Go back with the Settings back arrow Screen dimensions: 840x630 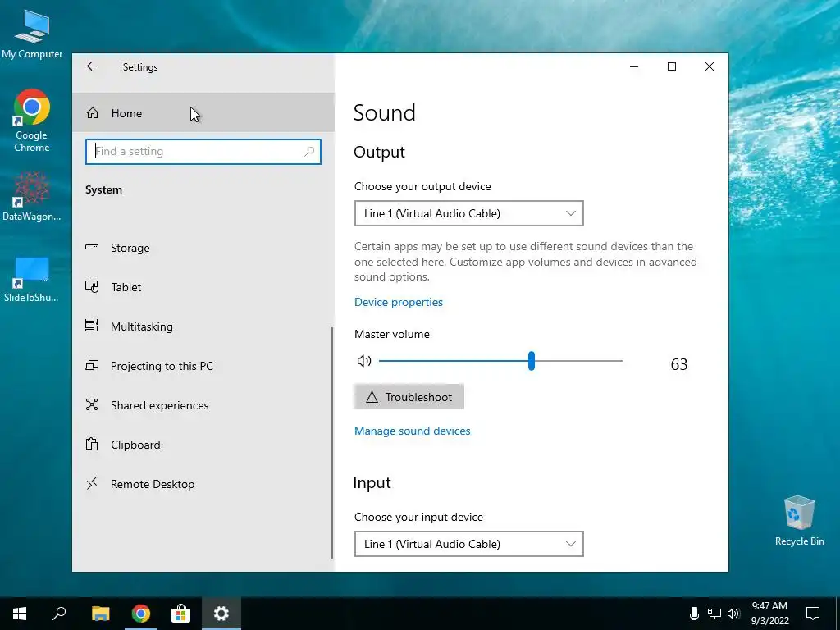[x=92, y=66]
